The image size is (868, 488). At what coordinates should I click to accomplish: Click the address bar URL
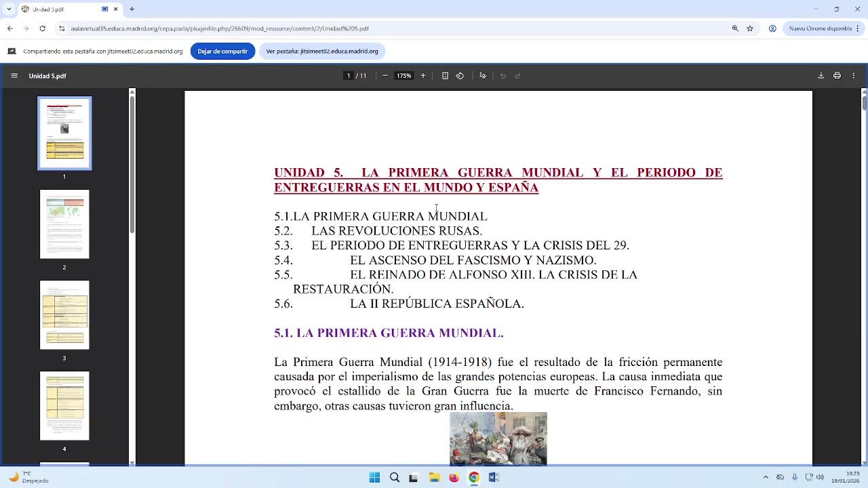(220, 28)
